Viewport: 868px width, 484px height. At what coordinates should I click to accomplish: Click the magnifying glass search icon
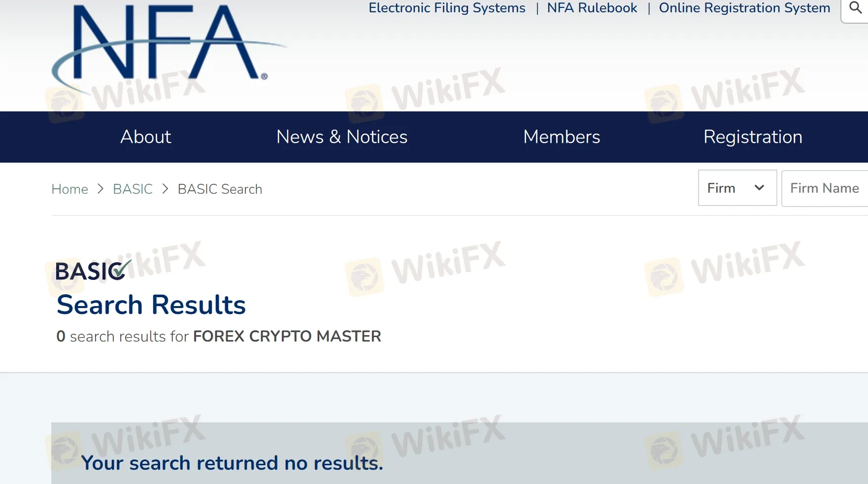click(x=856, y=8)
